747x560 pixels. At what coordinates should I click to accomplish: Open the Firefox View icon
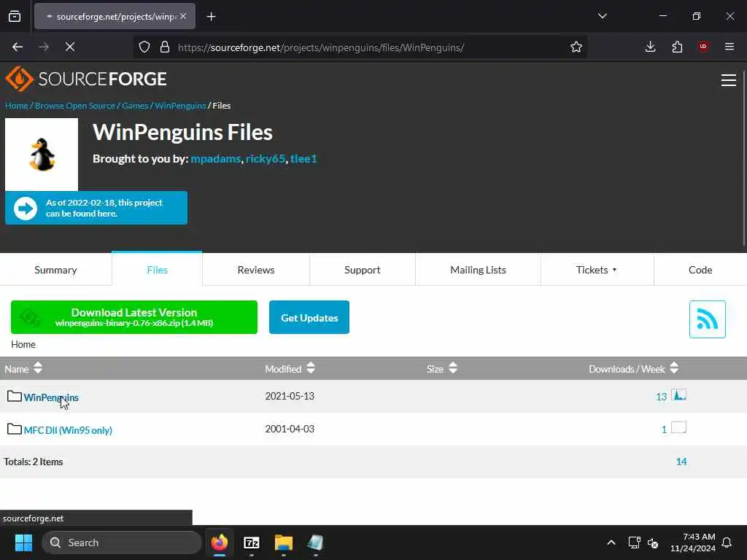(x=15, y=16)
